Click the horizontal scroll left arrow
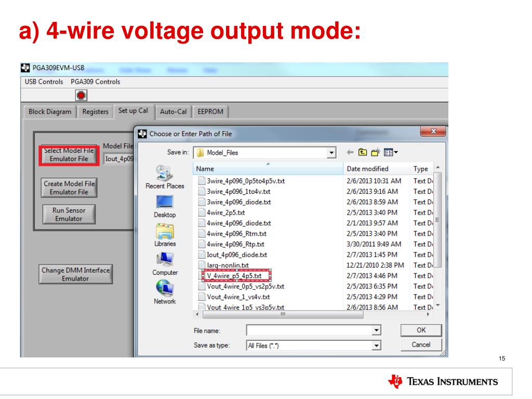532x399 pixels. 197,314
